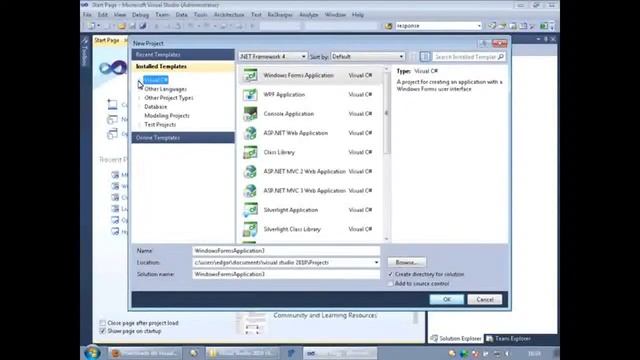The height and width of the screenshot is (360, 640).
Task: Pick ASP.NET Web Application template icon
Action: pyautogui.click(x=250, y=133)
